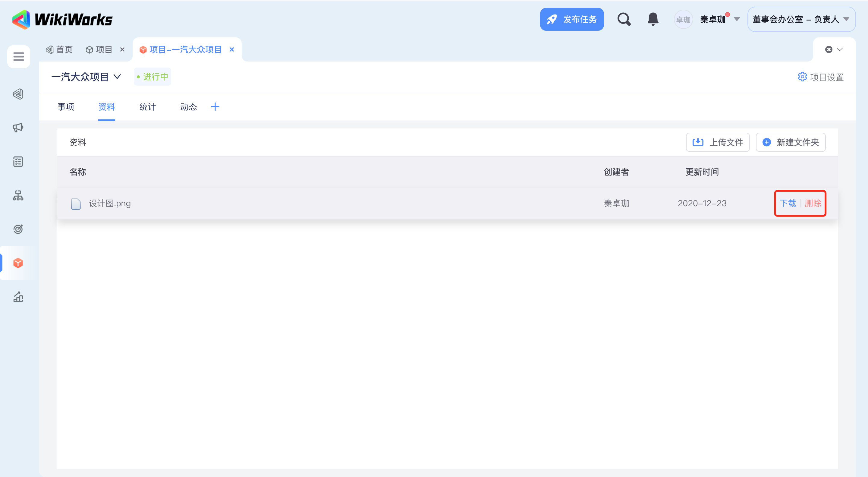Open the announcements megaphone sidebar icon
868x477 pixels.
18,128
